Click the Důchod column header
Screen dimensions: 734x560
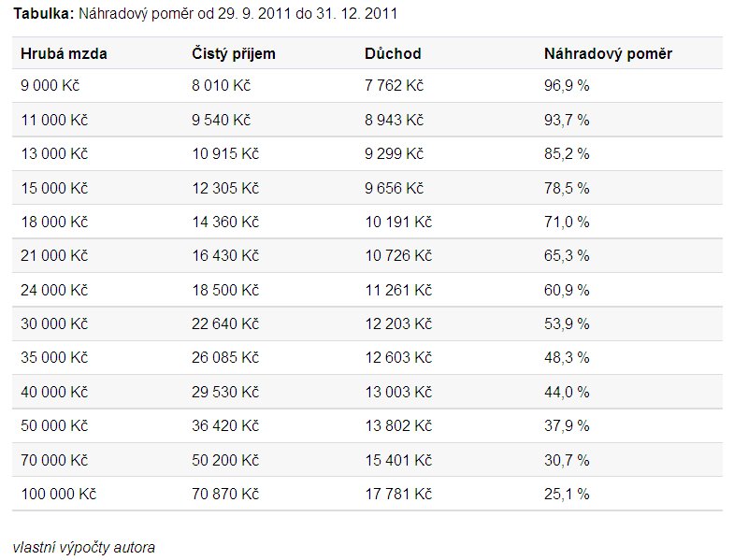(x=393, y=53)
